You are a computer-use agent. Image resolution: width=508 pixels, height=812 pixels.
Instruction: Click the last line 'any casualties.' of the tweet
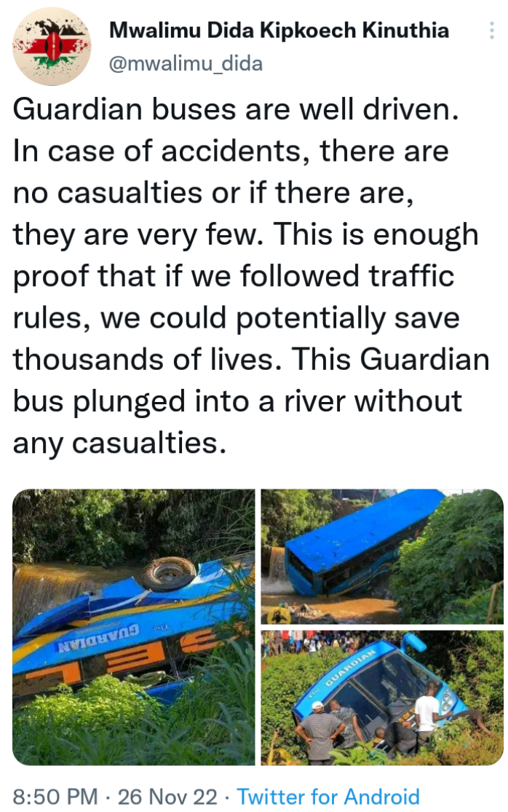pos(119,444)
